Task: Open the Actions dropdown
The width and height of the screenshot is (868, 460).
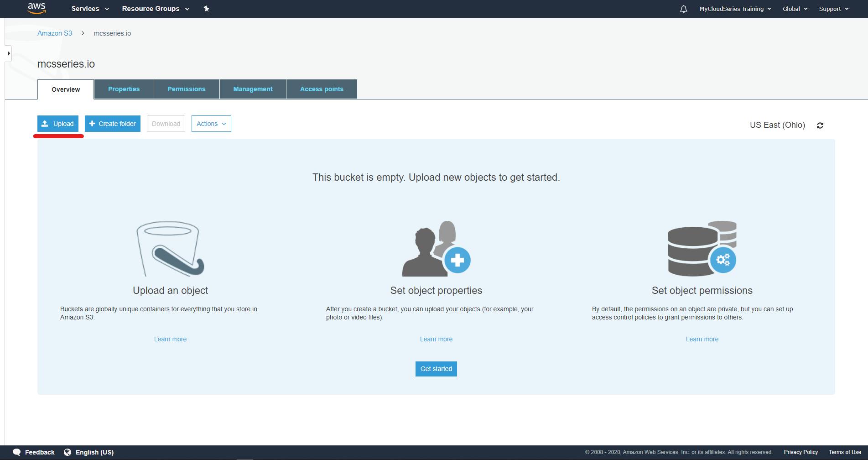Action: [x=211, y=123]
